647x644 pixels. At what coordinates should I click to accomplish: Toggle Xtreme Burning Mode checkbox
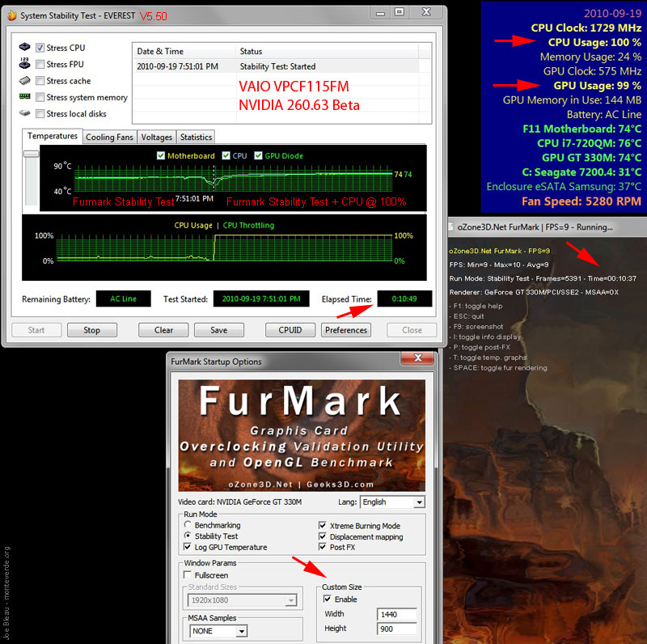[323, 526]
